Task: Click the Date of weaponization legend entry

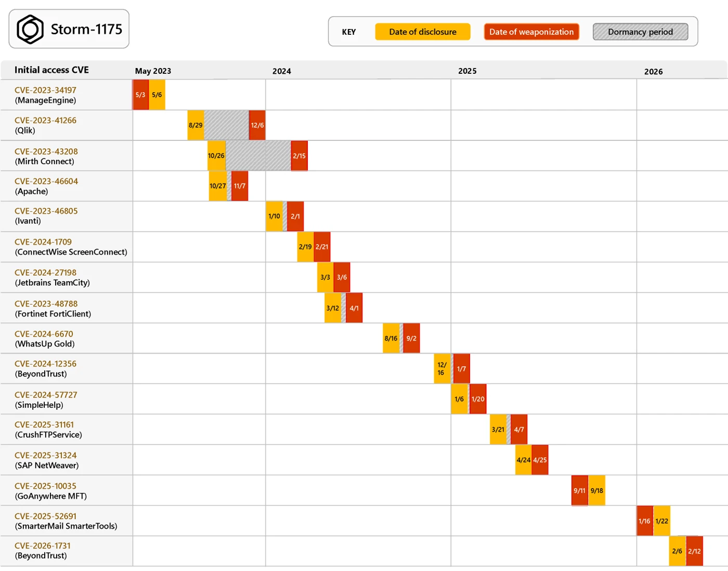Action: (531, 32)
